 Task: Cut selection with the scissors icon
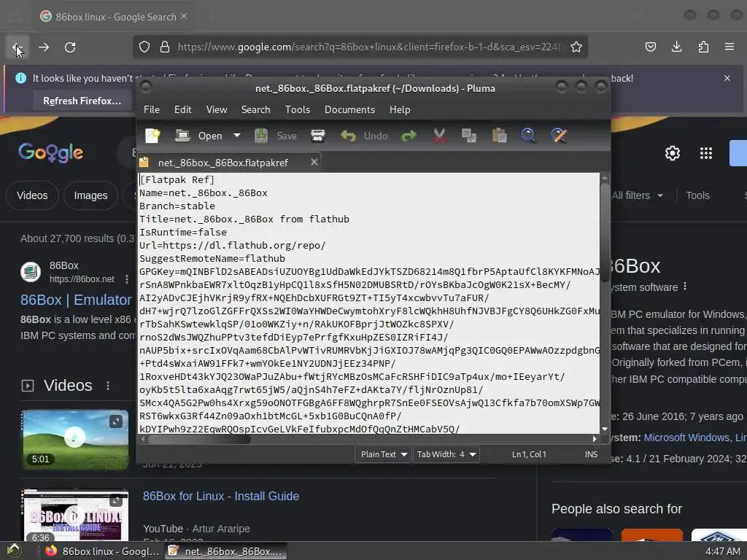439,136
